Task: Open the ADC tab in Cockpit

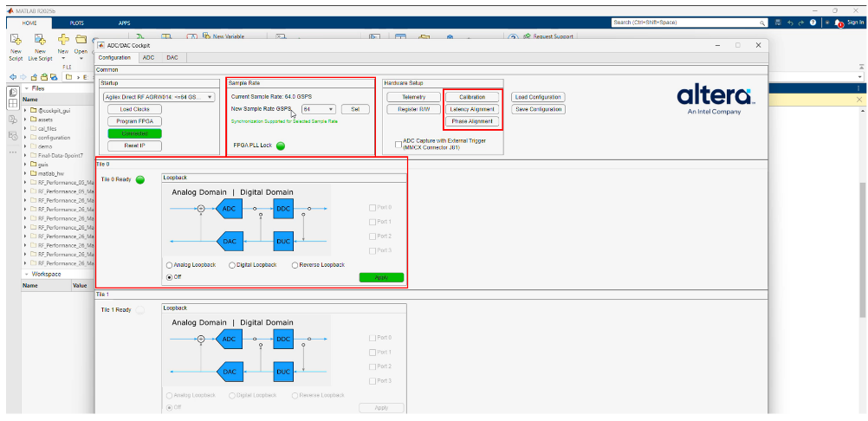Action: coord(148,57)
